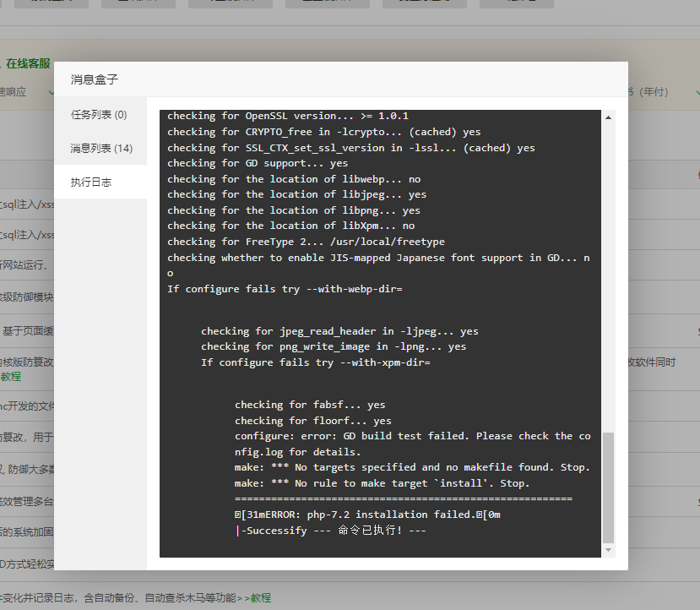Screen dimensions: 700x610
Task: Click 'location of libwebp... no' line
Action: pyautogui.click(x=294, y=179)
